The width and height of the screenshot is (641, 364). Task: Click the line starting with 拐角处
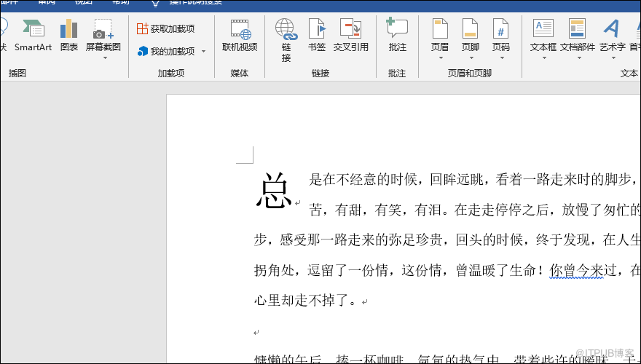401,270
